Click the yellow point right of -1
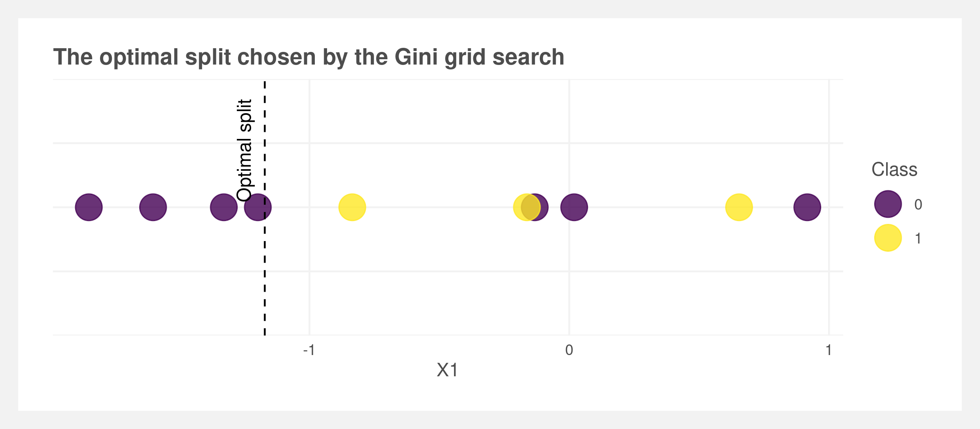Screen dimensions: 980x429 [x=352, y=207]
